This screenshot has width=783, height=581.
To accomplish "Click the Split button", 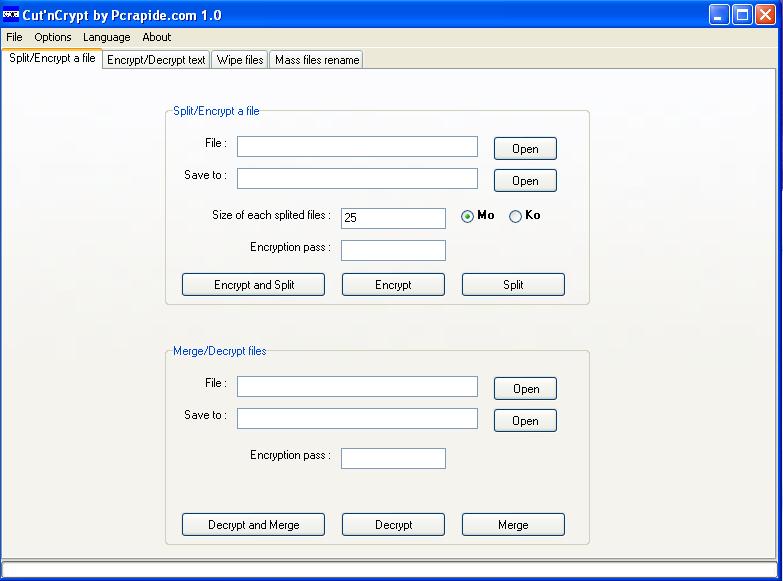I will 513,284.
